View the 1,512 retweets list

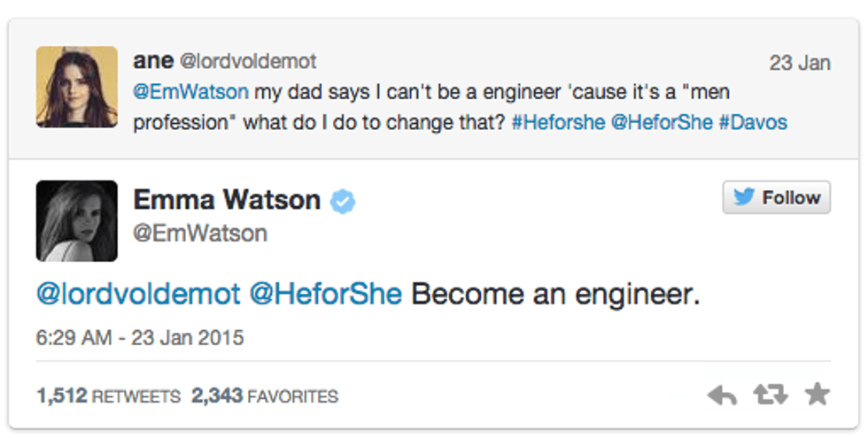click(x=109, y=396)
